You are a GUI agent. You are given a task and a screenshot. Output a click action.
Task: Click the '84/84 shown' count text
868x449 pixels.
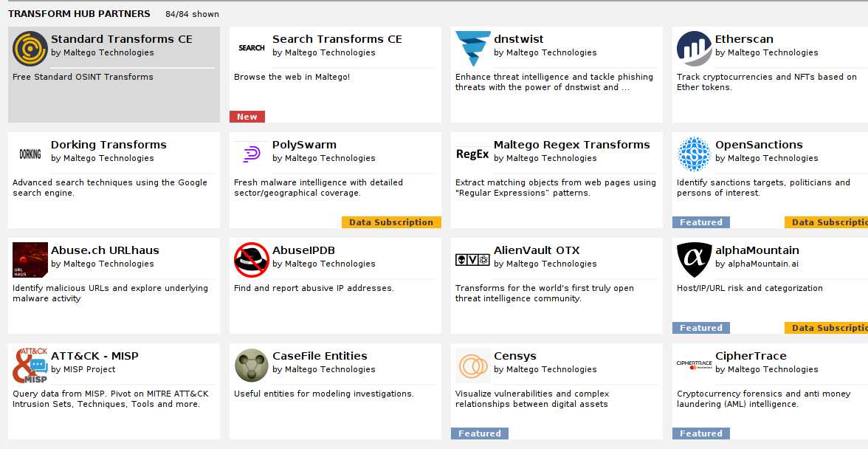pyautogui.click(x=192, y=14)
